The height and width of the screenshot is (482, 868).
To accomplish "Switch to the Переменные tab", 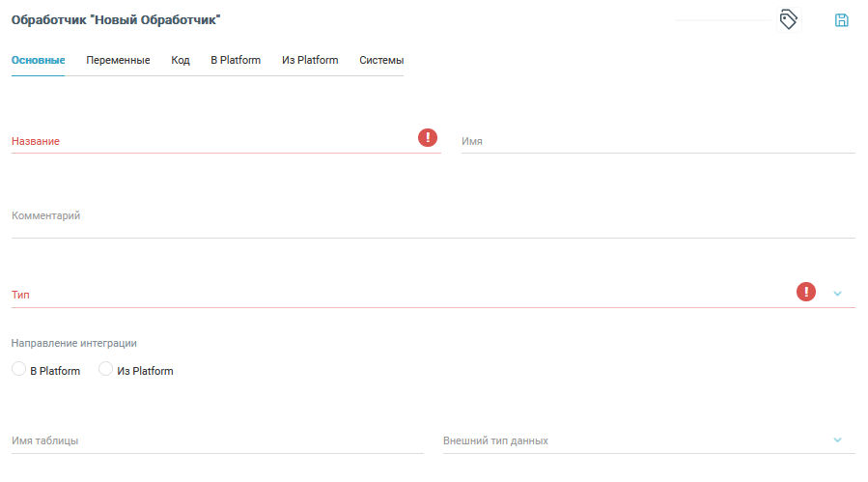I will click(118, 60).
